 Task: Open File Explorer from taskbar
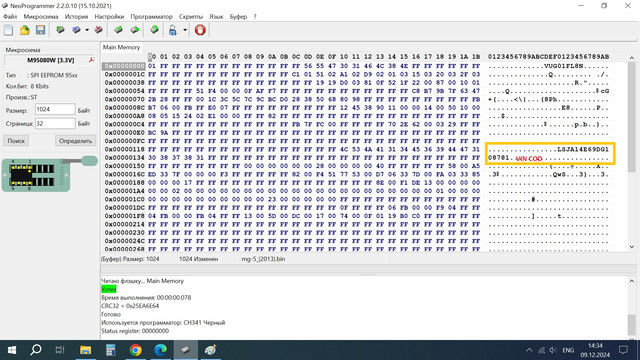click(85, 350)
